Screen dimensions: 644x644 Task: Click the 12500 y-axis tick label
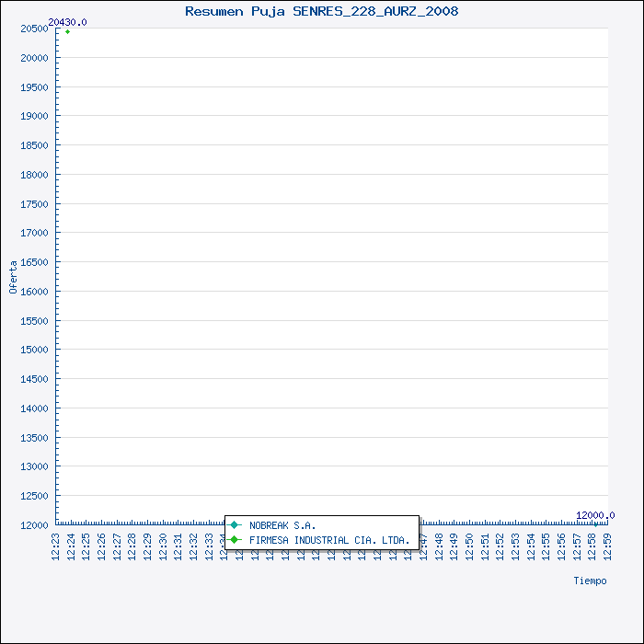pyautogui.click(x=33, y=496)
